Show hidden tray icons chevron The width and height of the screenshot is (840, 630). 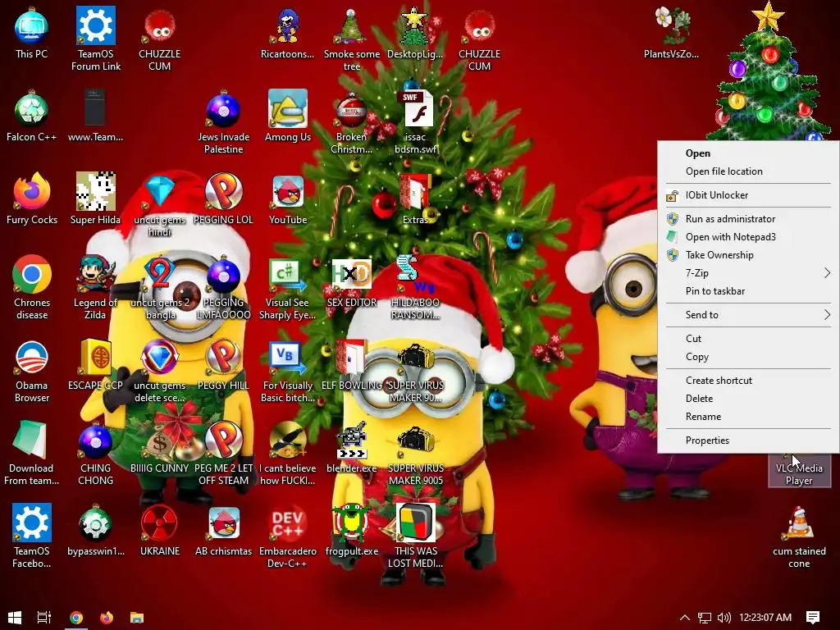click(x=685, y=618)
